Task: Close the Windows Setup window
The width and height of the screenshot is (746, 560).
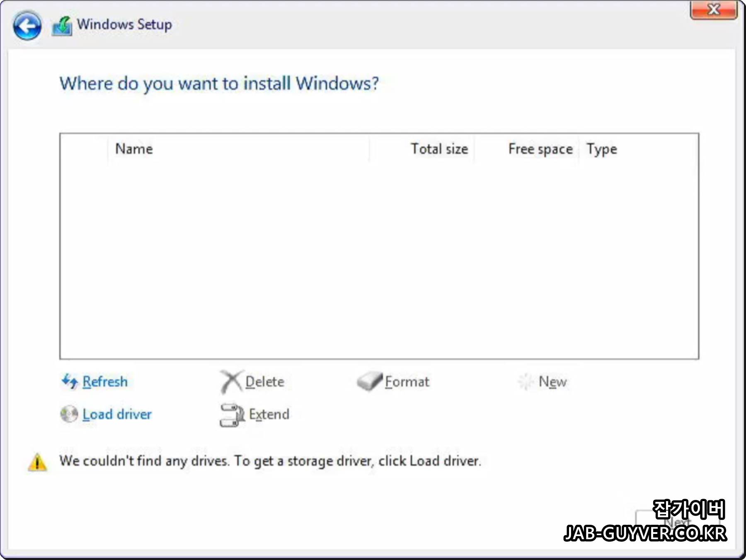Action: click(x=714, y=10)
